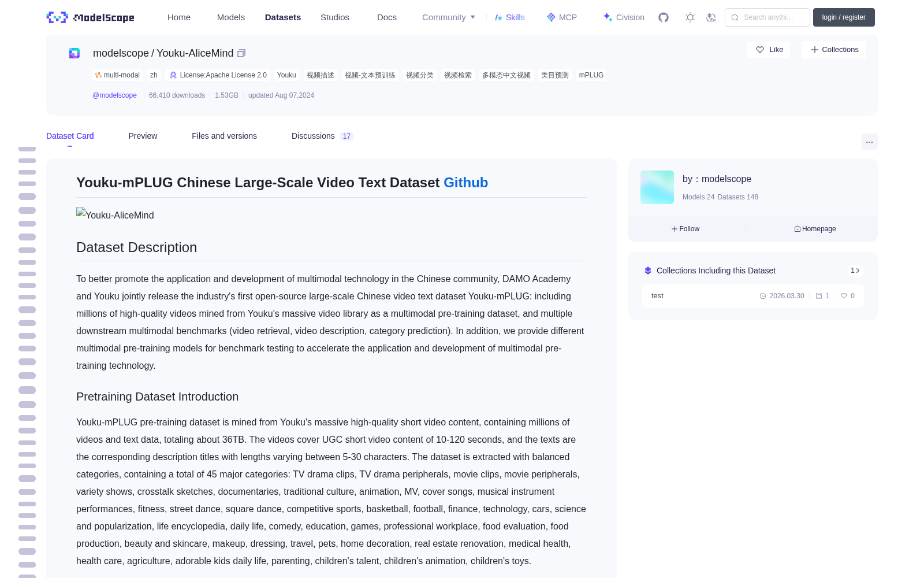Click the layered icon beside Collections Including this Dataset
Image resolution: width=924 pixels, height=578 pixels.
[x=648, y=271]
